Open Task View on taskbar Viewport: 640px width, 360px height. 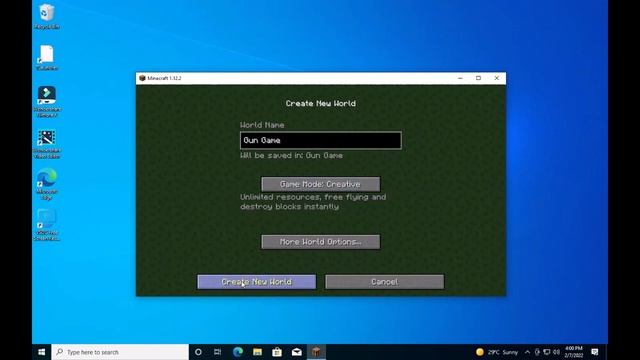(218, 352)
